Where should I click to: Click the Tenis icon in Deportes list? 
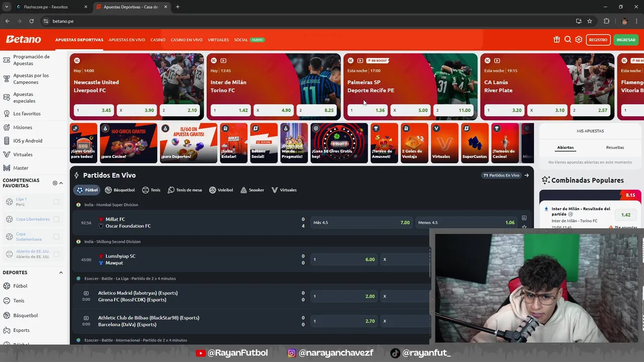[7, 301]
